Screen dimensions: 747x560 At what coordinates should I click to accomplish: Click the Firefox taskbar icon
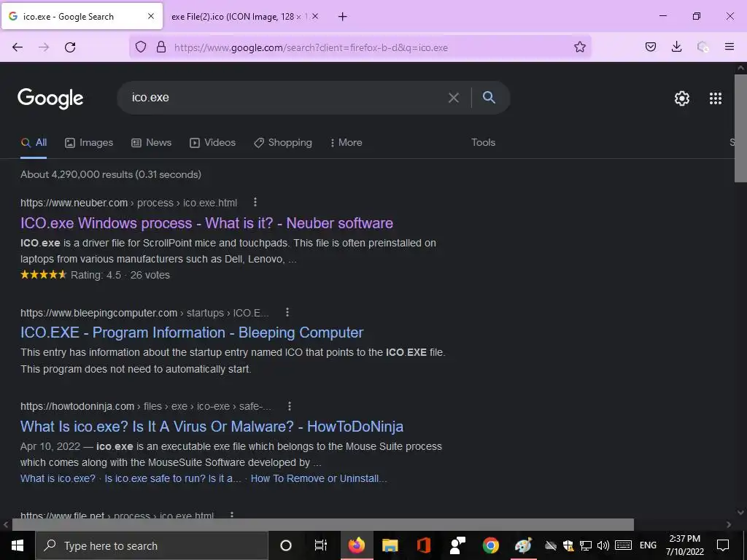coord(356,545)
